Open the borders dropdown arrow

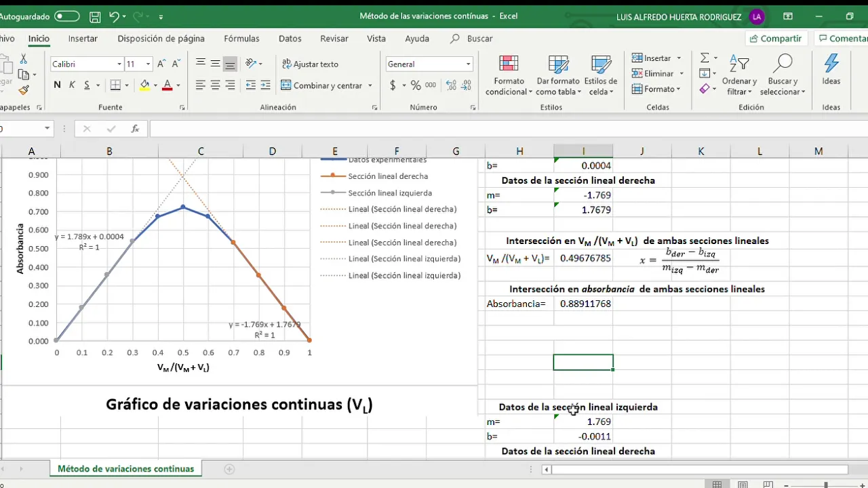(127, 85)
